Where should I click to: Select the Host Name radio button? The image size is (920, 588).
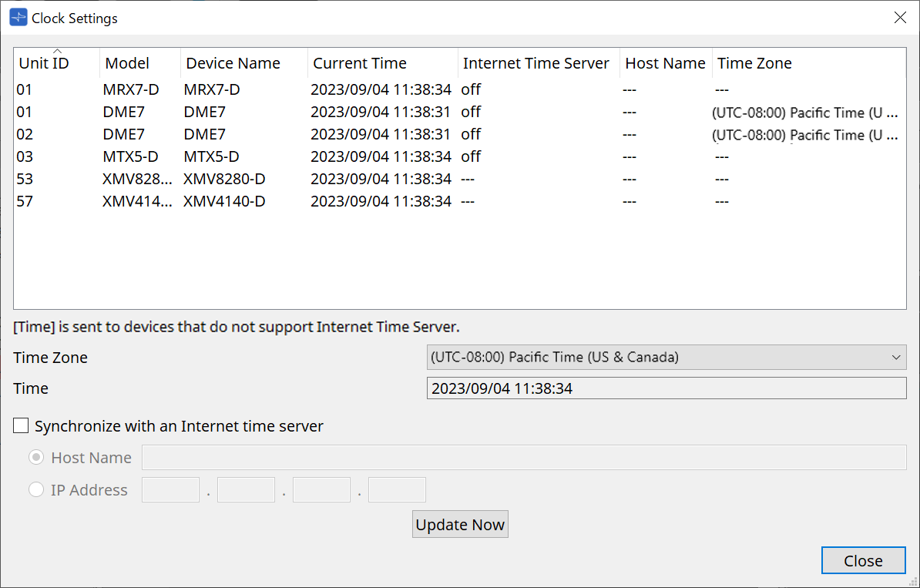coord(36,458)
